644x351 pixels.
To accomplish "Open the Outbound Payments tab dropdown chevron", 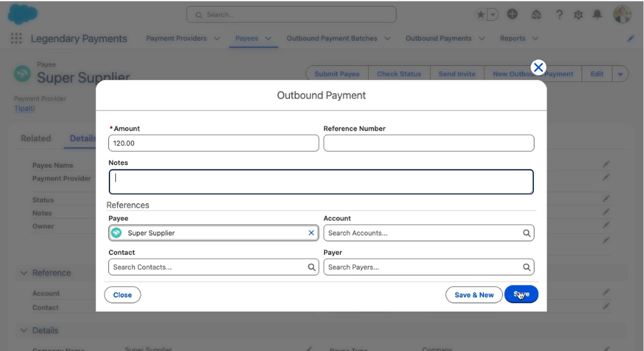I will pos(481,38).
